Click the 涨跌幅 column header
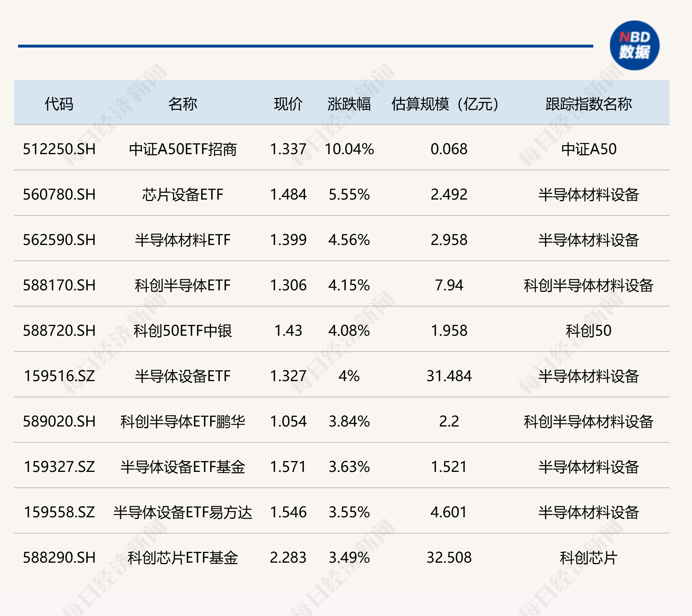The image size is (692, 616). coord(349,104)
